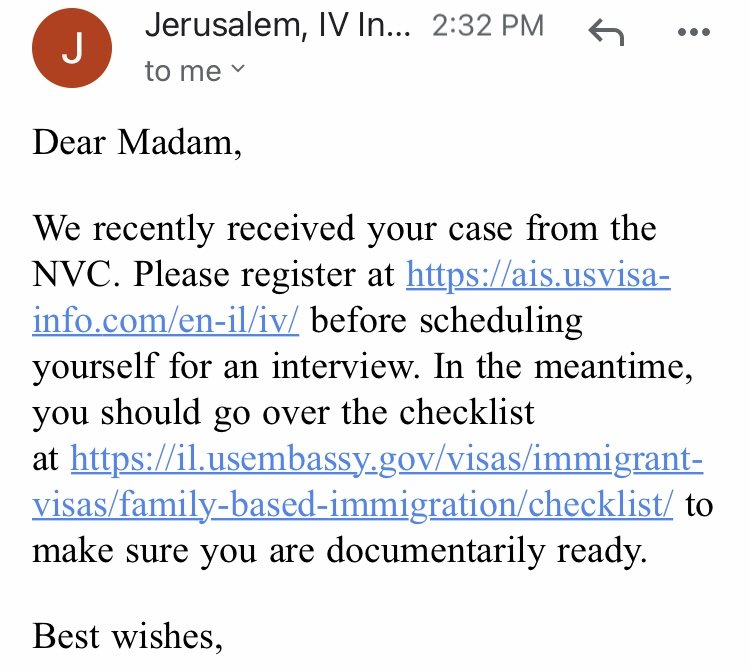Expand recipient details chevron beside "to me"
Viewport: 750px width, 670px height.
pos(238,68)
